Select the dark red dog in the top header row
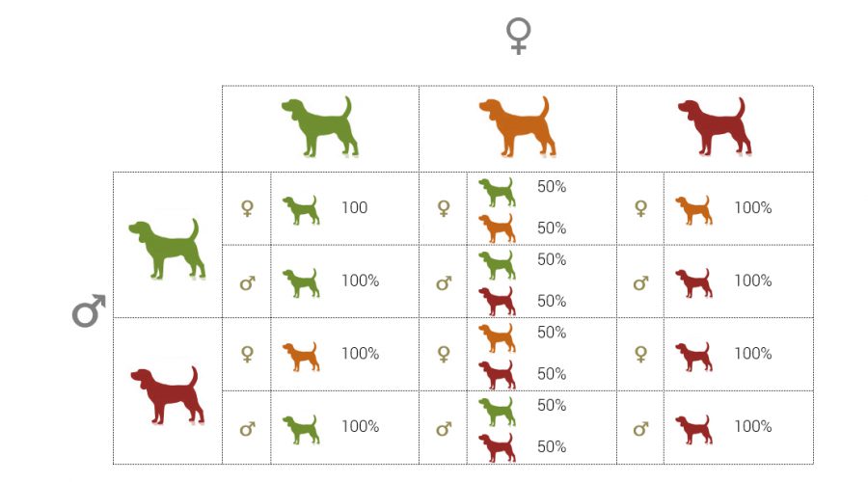 coord(714,126)
